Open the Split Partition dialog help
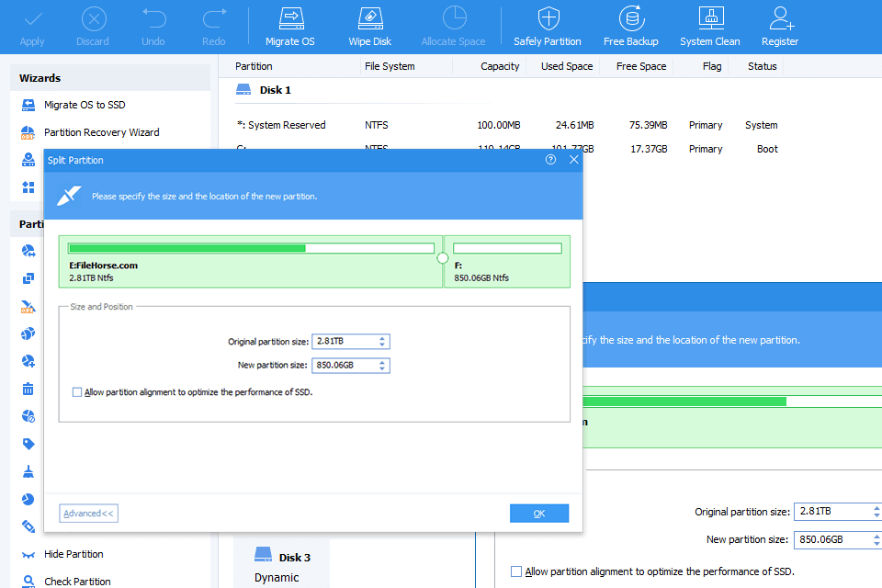This screenshot has height=588, width=882. (550, 159)
